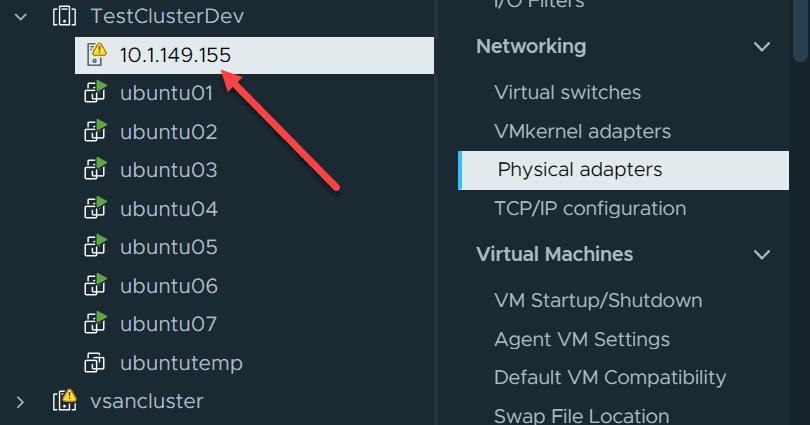This screenshot has height=425, width=810.
Task: Open Agent VM Settings
Action: (582, 340)
